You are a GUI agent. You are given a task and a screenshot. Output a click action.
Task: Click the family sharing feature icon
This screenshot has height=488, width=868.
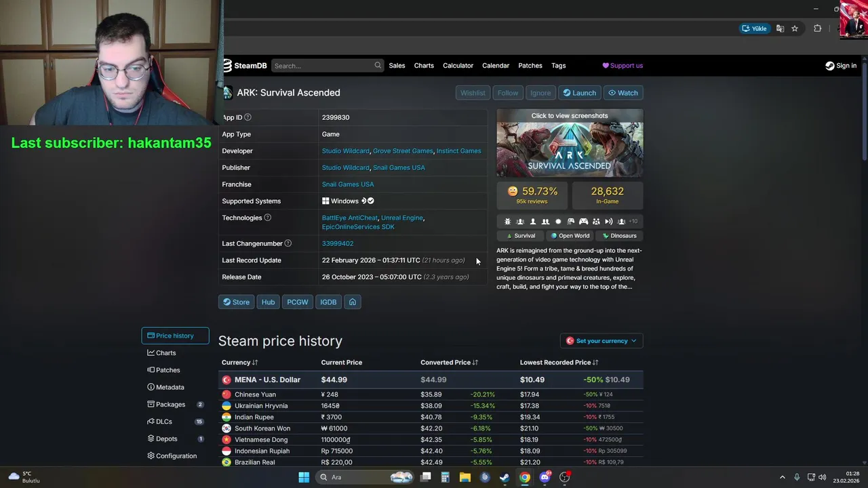click(596, 222)
